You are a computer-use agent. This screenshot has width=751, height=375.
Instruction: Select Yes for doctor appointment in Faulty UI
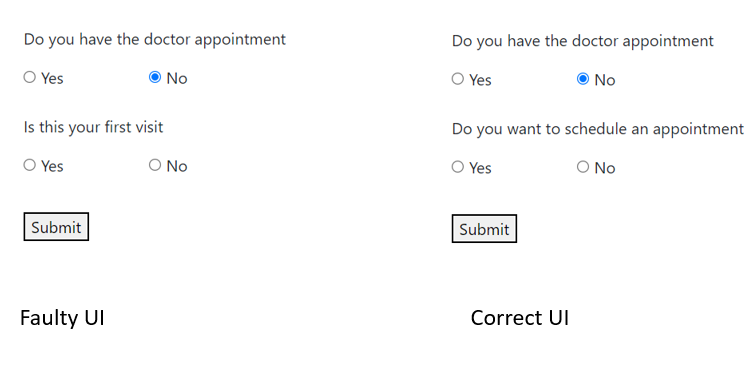click(30, 77)
